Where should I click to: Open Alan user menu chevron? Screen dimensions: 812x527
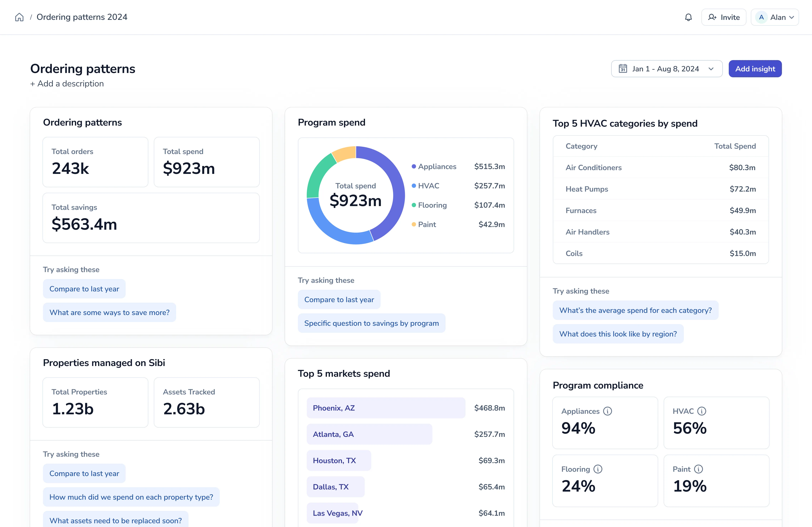tap(792, 17)
